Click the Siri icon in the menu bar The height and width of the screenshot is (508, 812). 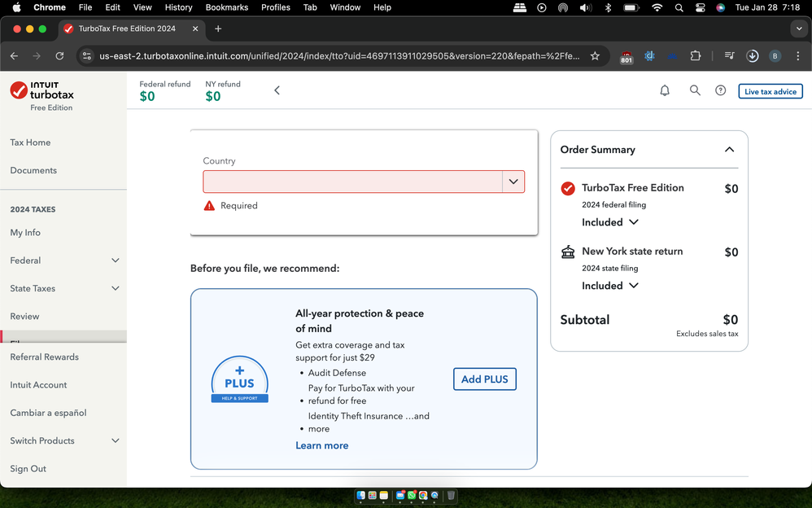coord(720,7)
